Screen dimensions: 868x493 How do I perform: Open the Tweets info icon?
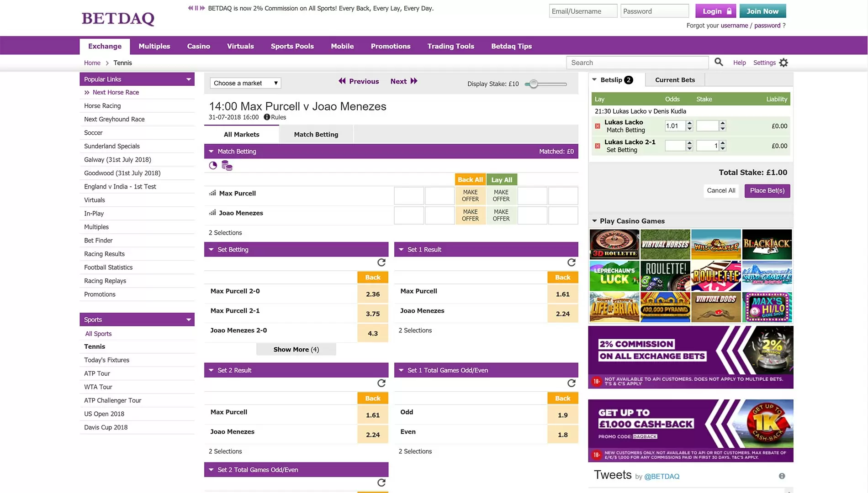(x=782, y=476)
